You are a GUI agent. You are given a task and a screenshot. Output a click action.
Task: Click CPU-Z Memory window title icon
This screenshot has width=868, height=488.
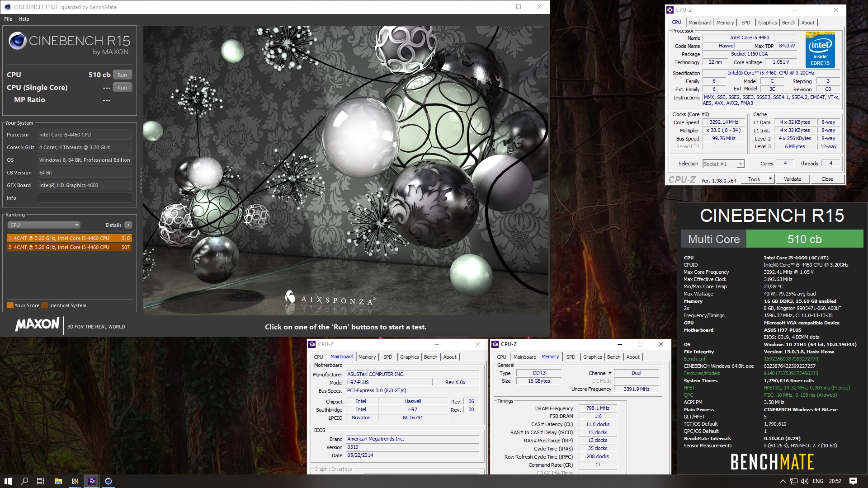point(495,344)
